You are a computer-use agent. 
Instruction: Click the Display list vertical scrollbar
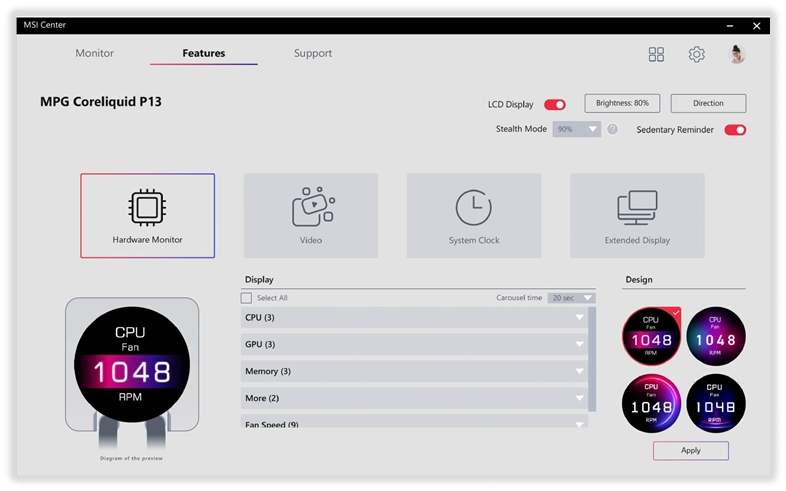(592, 359)
